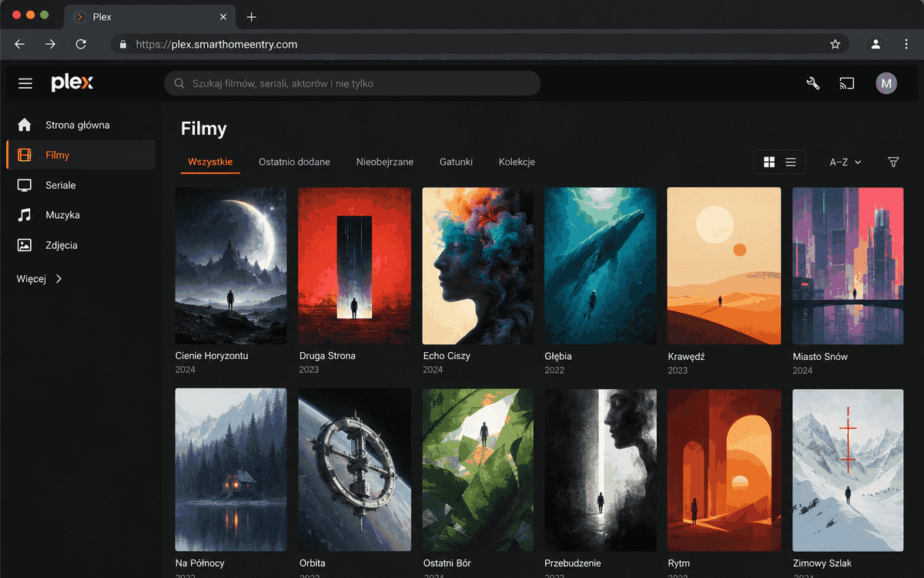
Task: Focus the Szukaj filmów search field
Action: 353,83
